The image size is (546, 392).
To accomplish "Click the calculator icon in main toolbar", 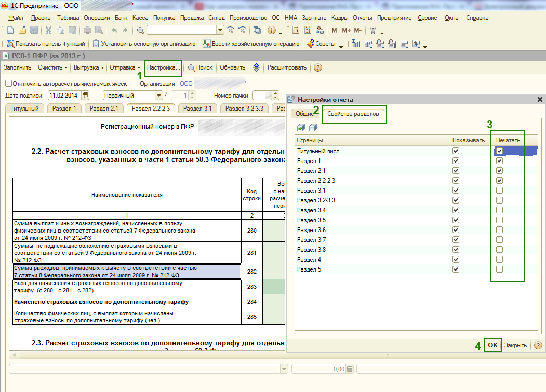I will coord(296,30).
